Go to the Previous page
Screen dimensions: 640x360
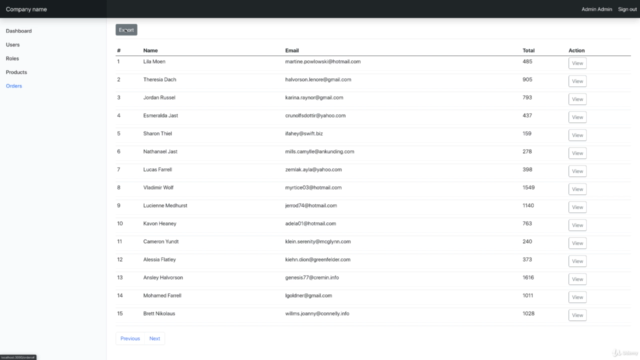pos(130,338)
